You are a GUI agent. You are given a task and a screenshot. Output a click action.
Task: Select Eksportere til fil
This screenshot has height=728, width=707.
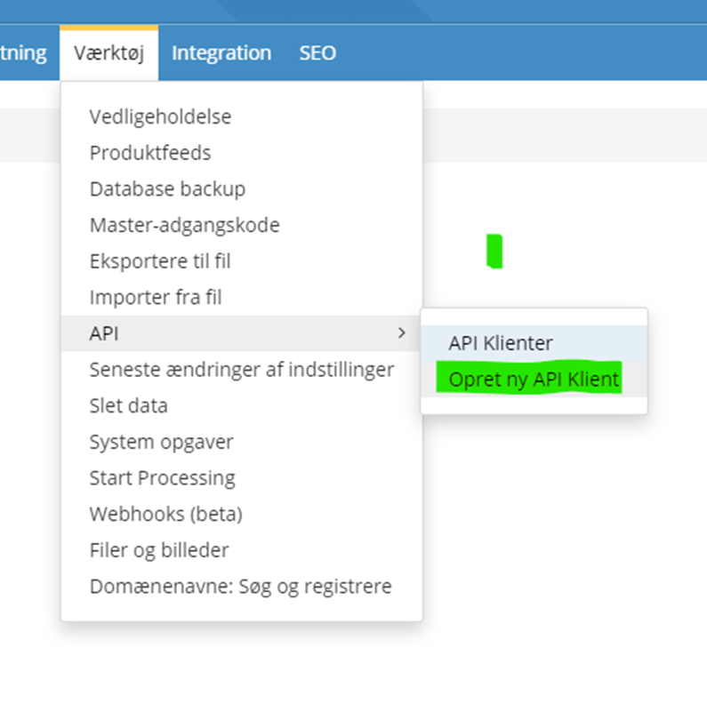tap(160, 262)
